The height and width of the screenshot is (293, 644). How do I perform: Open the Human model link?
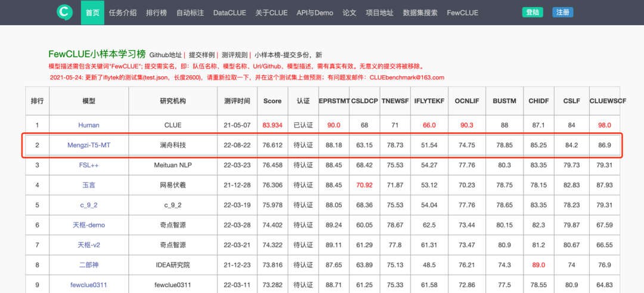(89, 125)
